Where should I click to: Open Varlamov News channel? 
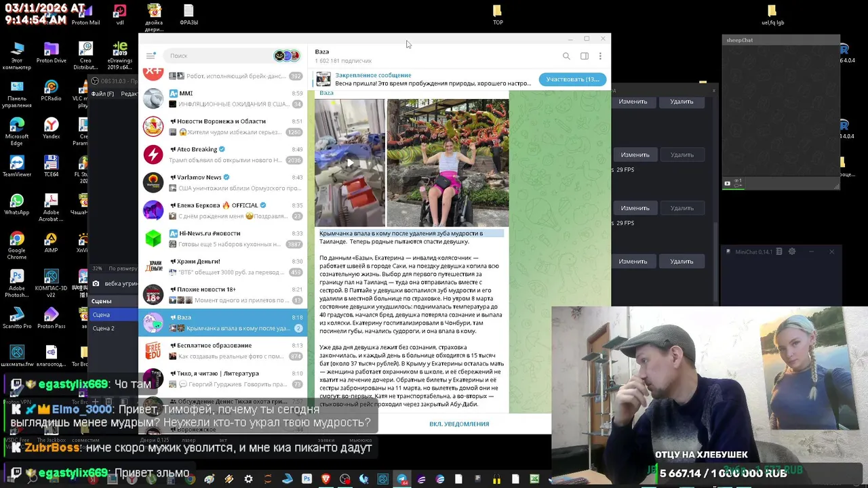click(x=223, y=182)
